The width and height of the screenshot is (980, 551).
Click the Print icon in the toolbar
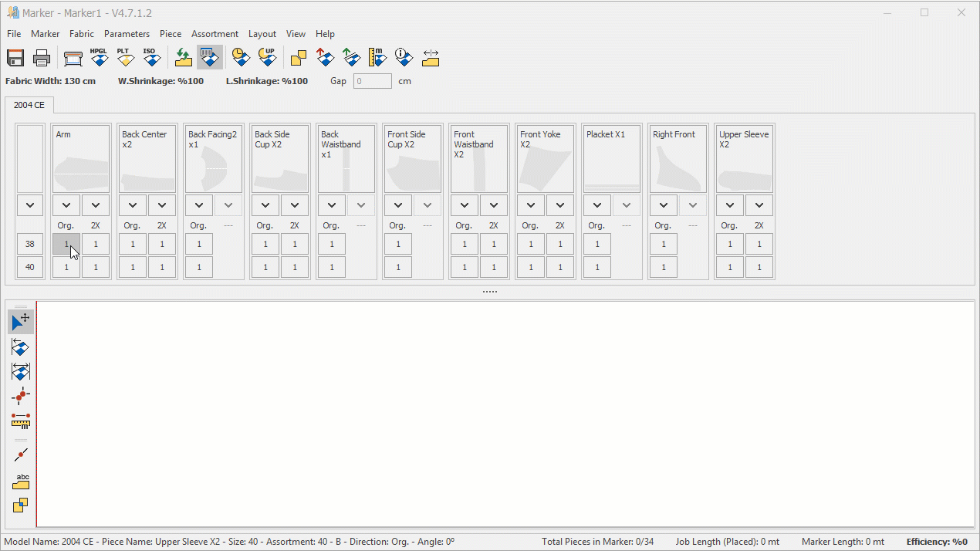point(42,58)
